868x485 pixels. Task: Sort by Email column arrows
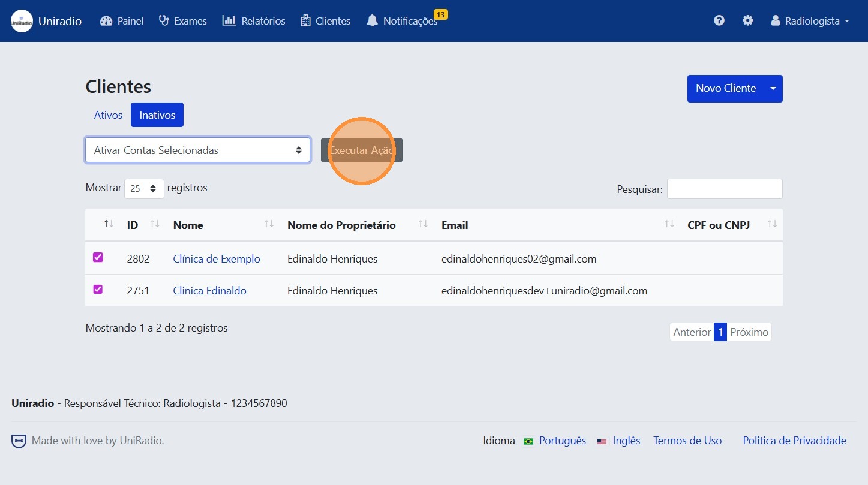point(669,224)
